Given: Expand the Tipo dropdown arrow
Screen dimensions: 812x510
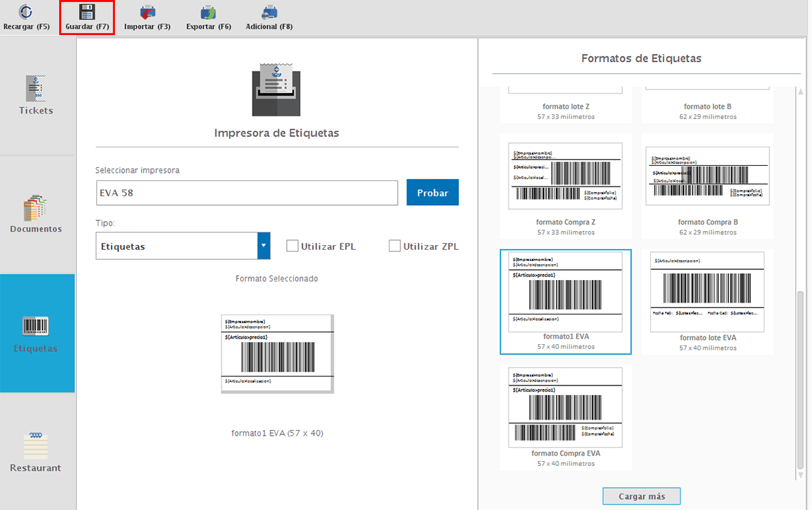Looking at the screenshot, I should point(264,246).
